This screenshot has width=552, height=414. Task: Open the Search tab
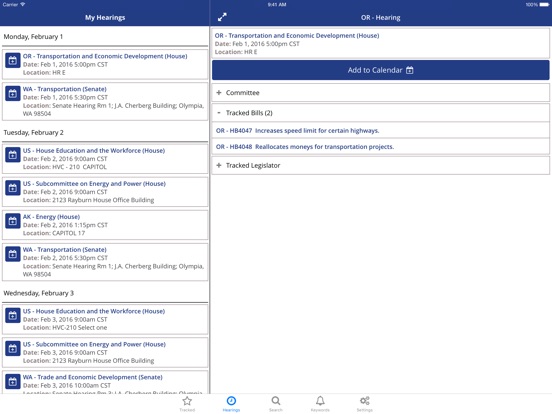[276, 404]
